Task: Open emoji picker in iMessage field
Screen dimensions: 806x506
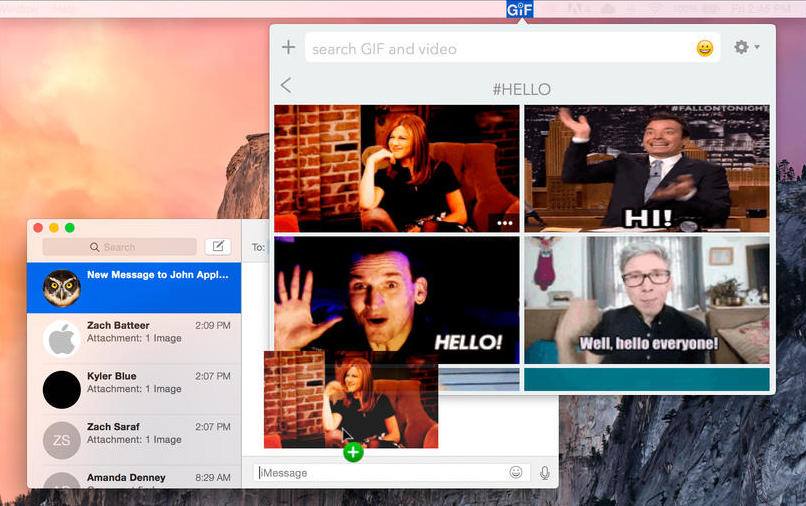Action: [x=516, y=472]
